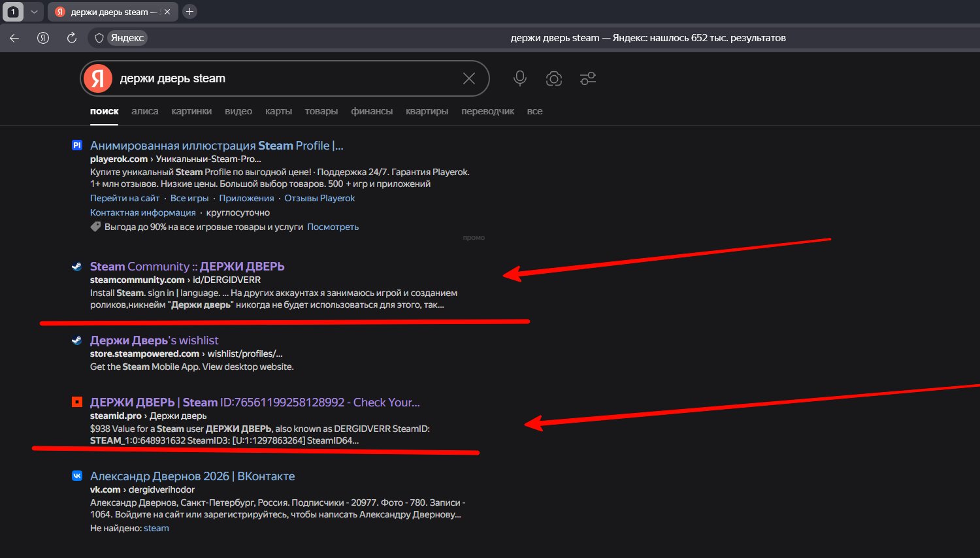Open 'Александр Двернов 2026 | ВКонтакте' result
This screenshot has width=980, height=558.
[192, 476]
